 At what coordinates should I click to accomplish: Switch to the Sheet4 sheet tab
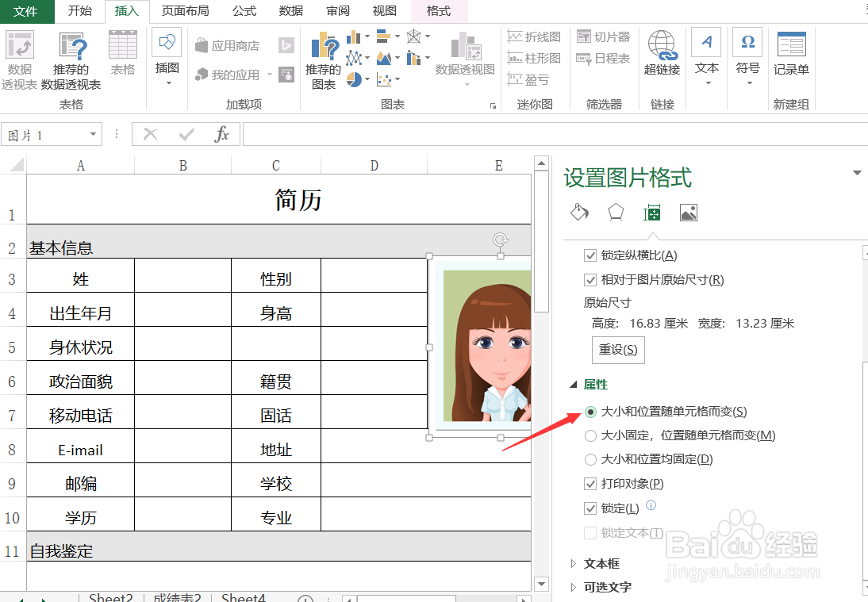coord(244,597)
